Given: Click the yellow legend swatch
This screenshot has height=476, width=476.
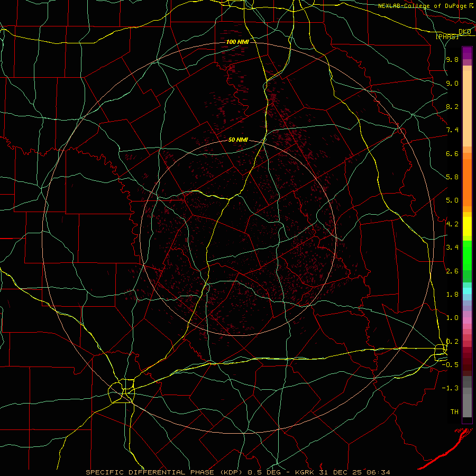Looking at the screenshot, I should (x=467, y=226).
